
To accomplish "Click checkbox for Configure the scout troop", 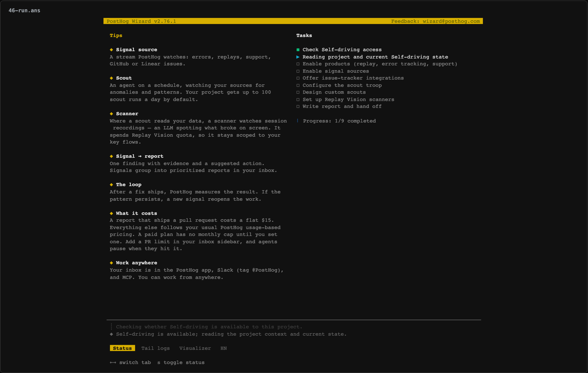I will point(298,86).
